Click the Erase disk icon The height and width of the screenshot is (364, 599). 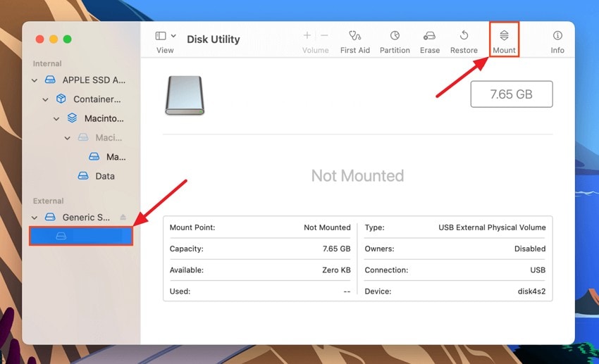[x=429, y=36]
